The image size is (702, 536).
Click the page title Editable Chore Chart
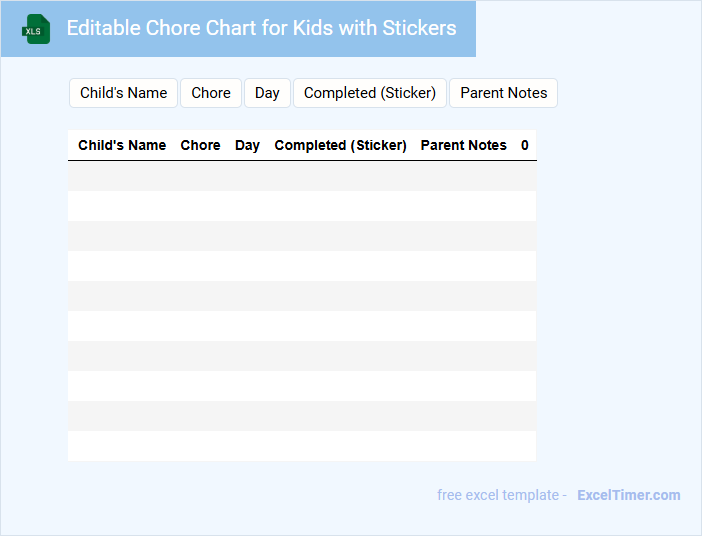261,28
